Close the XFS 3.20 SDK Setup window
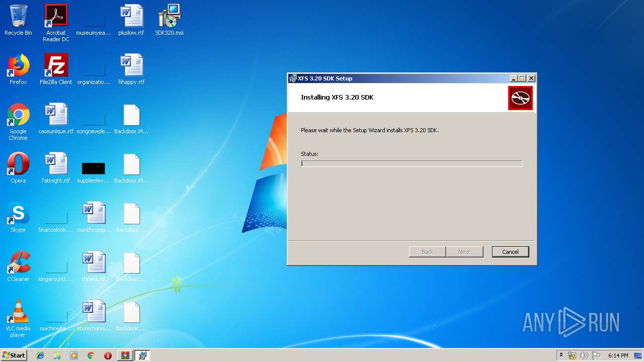This screenshot has height=362, width=644. point(531,78)
